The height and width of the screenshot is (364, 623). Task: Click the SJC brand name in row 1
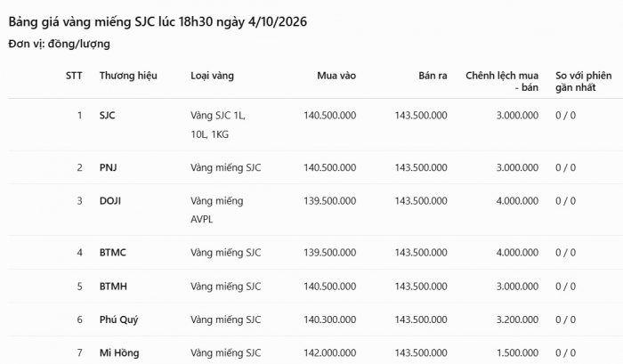(108, 116)
